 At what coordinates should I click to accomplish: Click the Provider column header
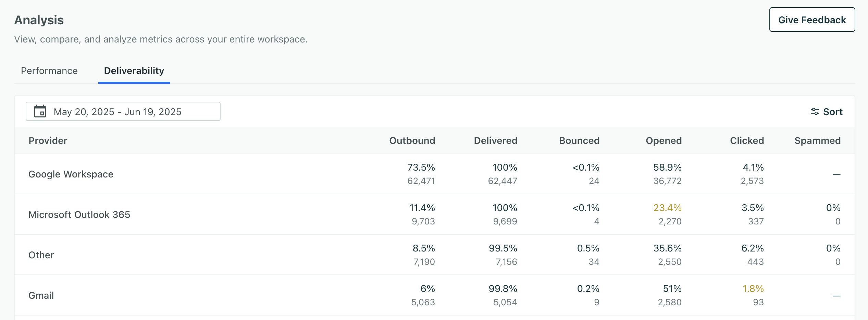coord(48,140)
